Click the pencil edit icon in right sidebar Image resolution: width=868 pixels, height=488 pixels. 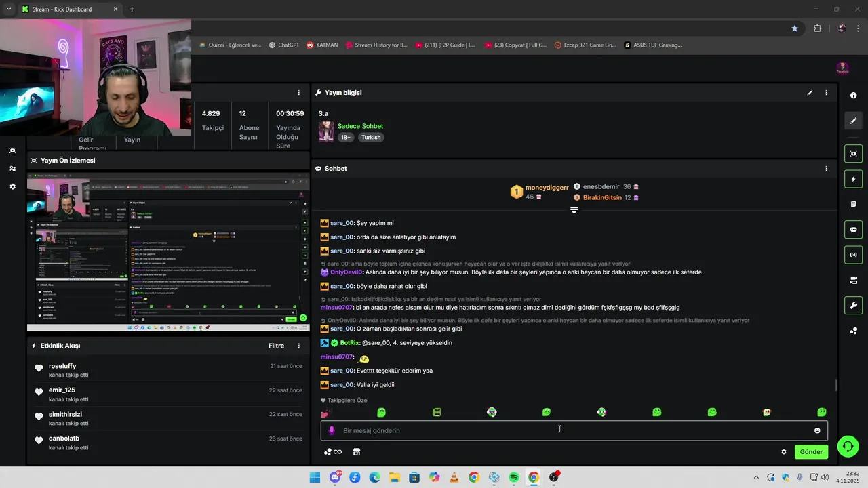[x=853, y=121]
